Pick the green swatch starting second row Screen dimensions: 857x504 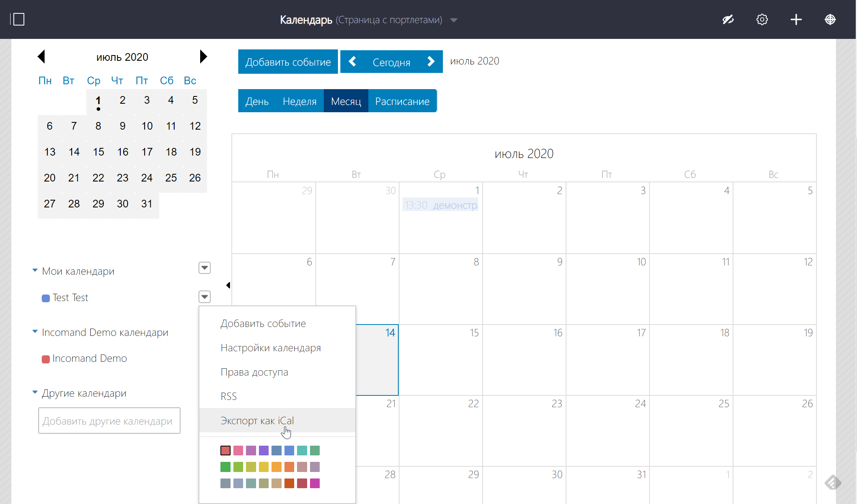point(225,467)
